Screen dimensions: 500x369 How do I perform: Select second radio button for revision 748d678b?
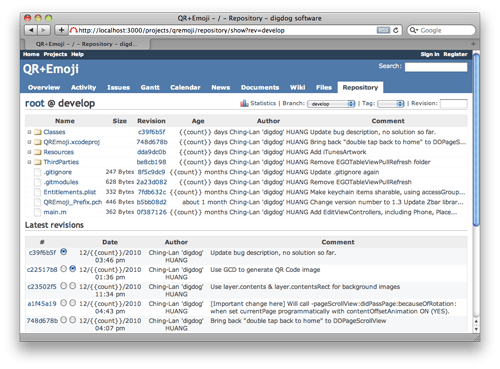coord(73,320)
